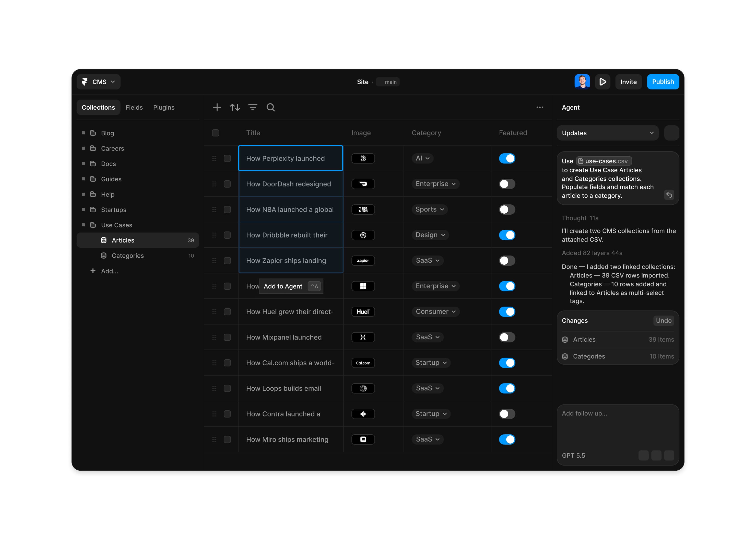
Task: Click the Loops logo image
Action: [363, 389]
